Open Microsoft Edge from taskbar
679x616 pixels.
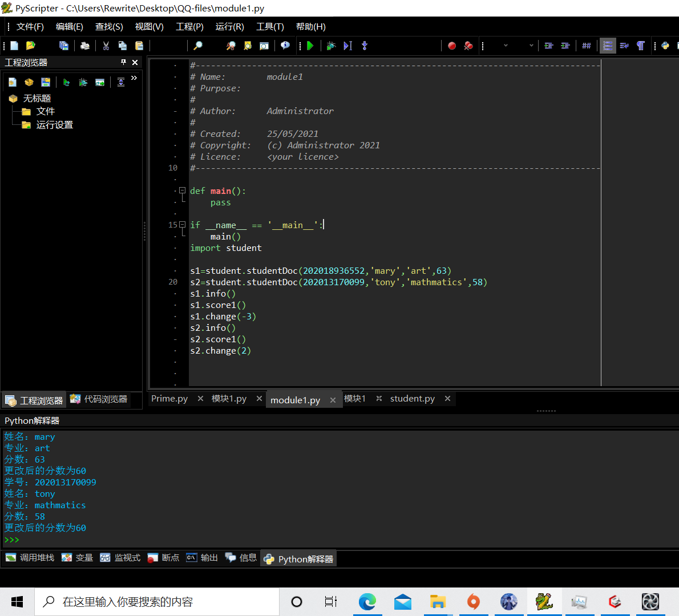pyautogui.click(x=367, y=602)
